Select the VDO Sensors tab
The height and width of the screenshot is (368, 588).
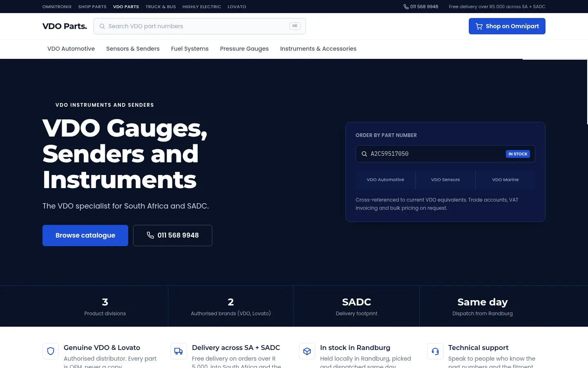(x=445, y=180)
